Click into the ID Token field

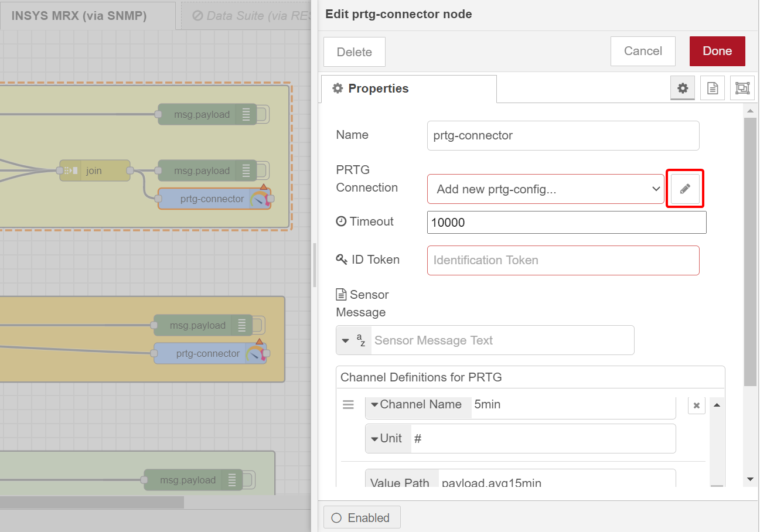coord(563,260)
